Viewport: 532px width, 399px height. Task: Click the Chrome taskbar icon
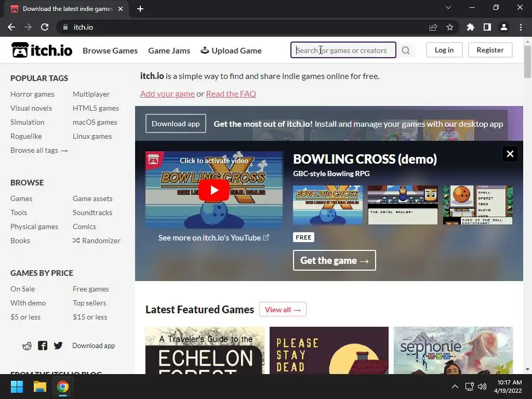(x=63, y=387)
